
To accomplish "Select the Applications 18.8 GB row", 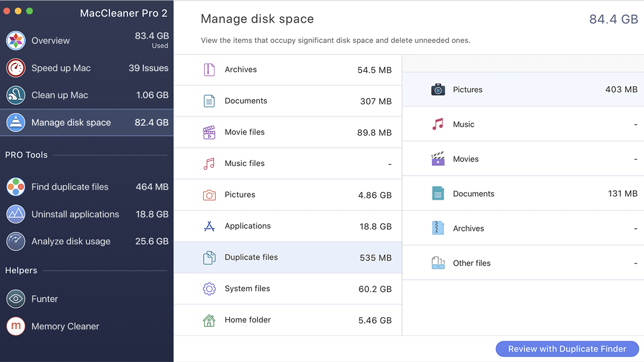I will coord(288,226).
